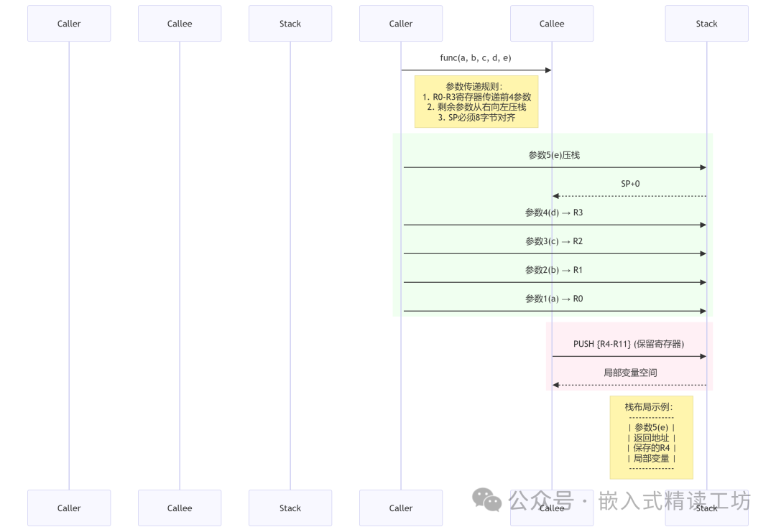
Task: Select the 参数2(b) → R1 message
Action: 554,270
